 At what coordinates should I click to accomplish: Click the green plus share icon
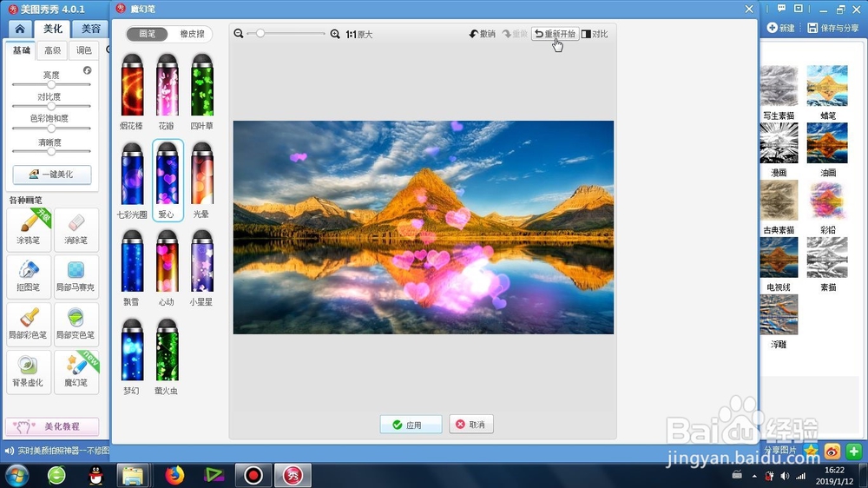[853, 452]
